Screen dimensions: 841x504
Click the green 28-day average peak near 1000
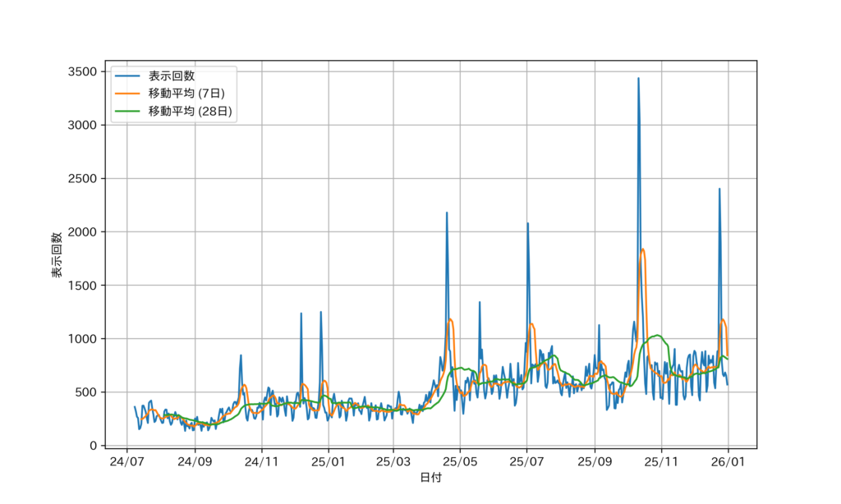pyautogui.click(x=655, y=335)
